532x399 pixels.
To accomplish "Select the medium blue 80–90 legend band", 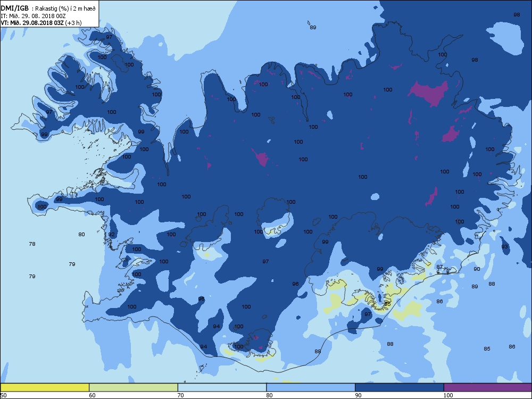I will (311, 387).
